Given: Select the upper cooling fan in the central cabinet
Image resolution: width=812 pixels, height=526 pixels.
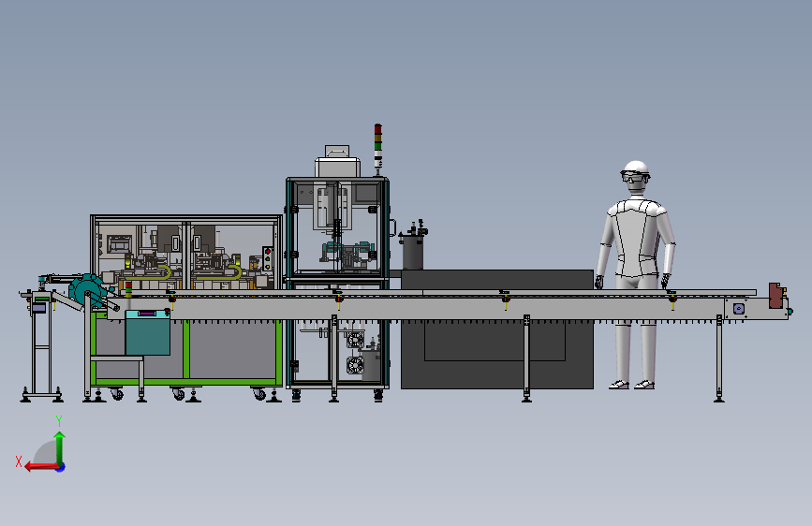Looking at the screenshot, I should coord(355,340).
